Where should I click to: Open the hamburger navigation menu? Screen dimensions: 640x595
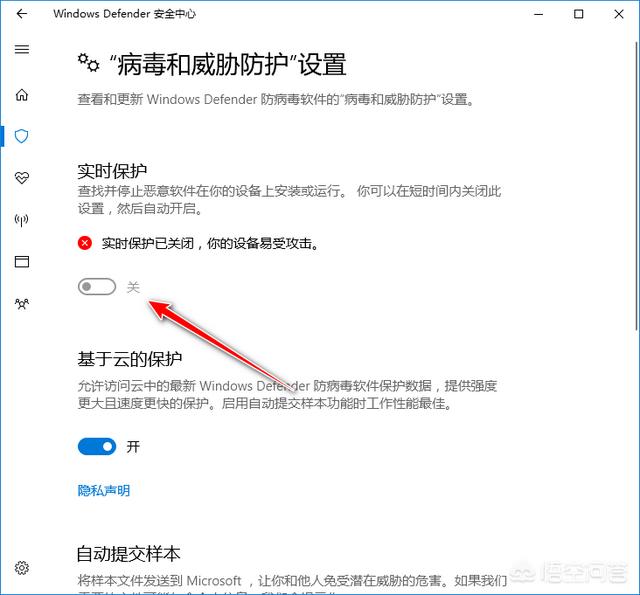point(22,49)
